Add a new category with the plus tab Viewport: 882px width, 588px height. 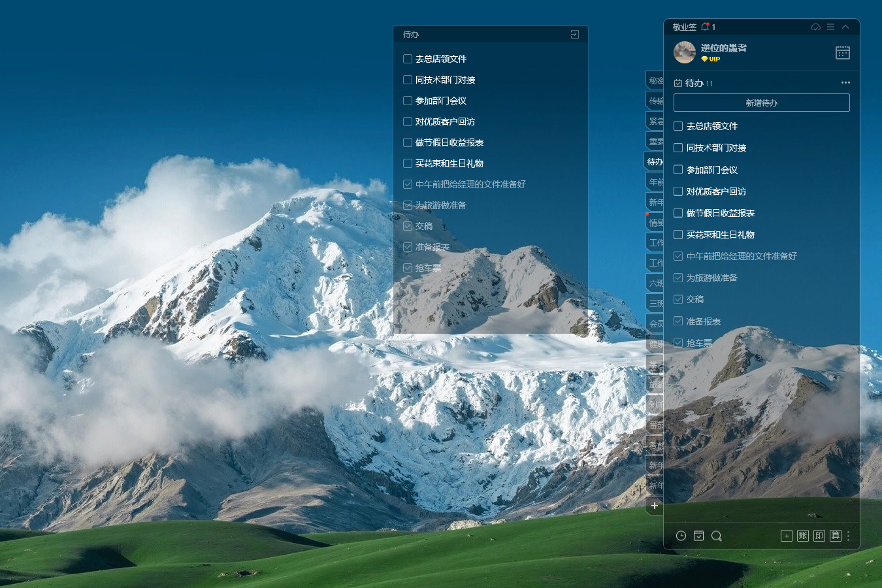655,505
